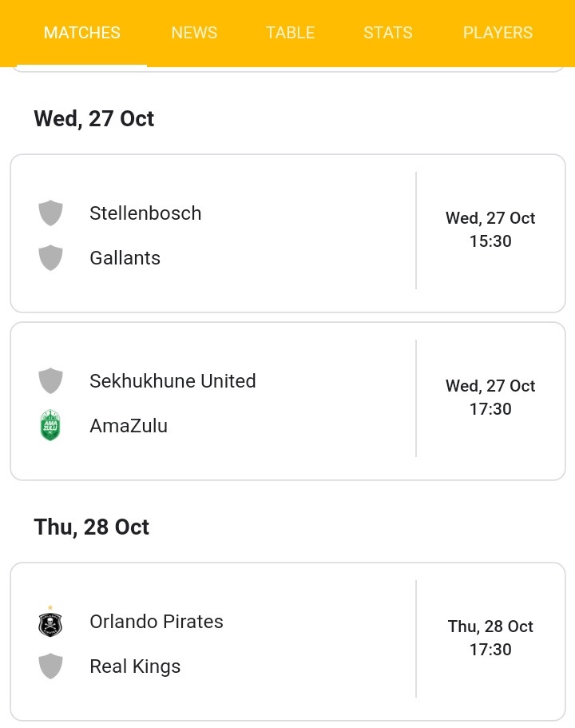Open Gallants team name link
The height and width of the screenshot is (728, 575).
click(x=125, y=258)
